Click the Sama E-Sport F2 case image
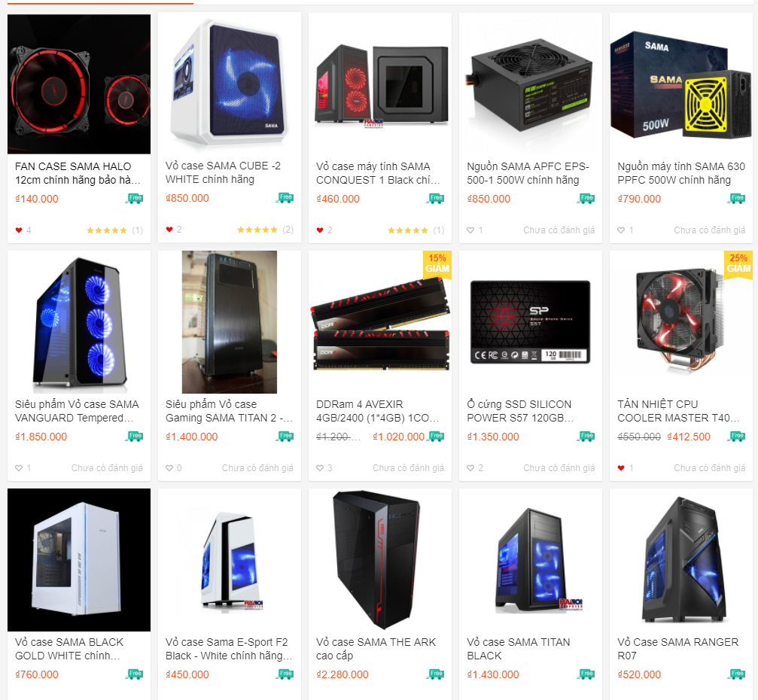758x700 pixels. (230, 560)
